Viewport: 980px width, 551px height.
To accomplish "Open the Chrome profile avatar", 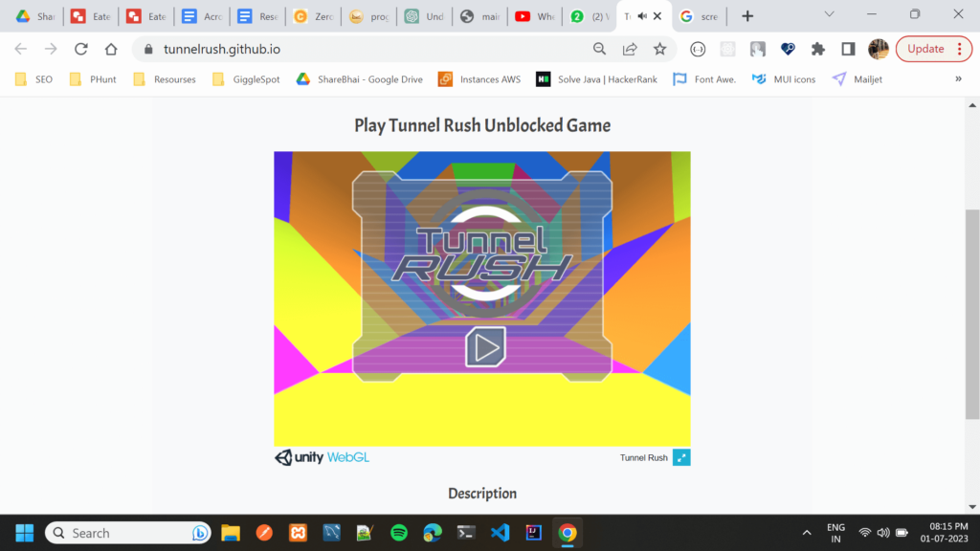I will click(879, 49).
